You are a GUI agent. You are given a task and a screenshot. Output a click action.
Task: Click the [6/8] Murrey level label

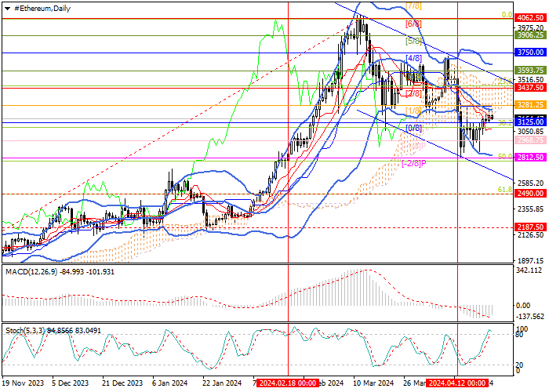click(x=413, y=24)
